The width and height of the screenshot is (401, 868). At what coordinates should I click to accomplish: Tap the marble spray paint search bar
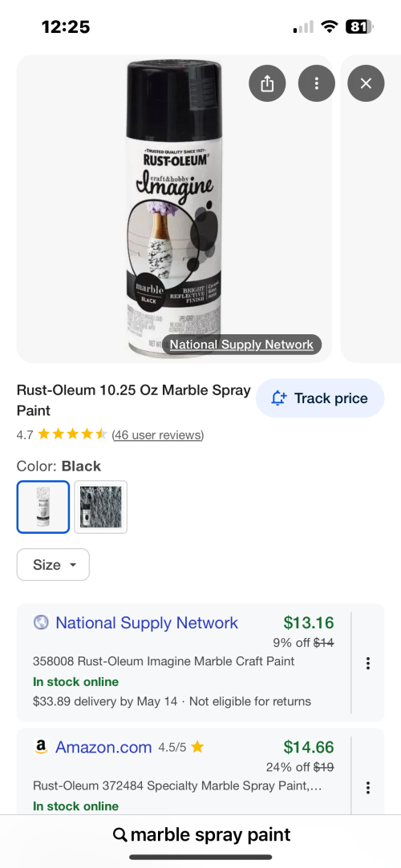tap(200, 835)
